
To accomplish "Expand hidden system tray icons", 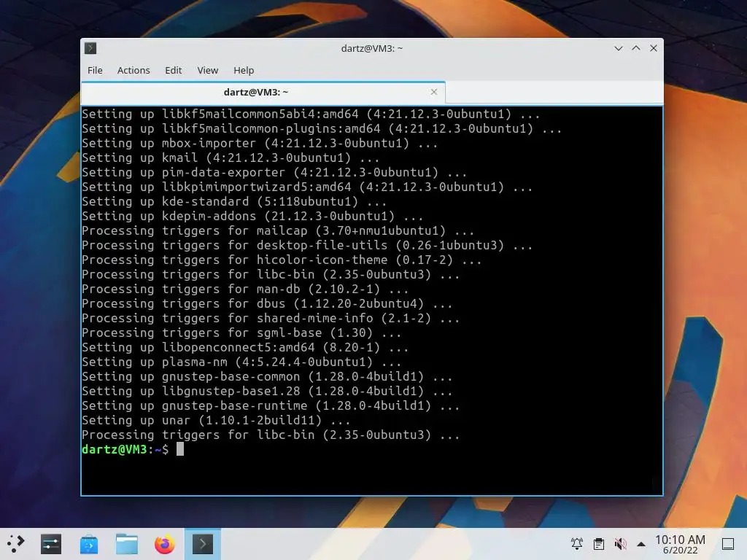I will pyautogui.click(x=641, y=544).
